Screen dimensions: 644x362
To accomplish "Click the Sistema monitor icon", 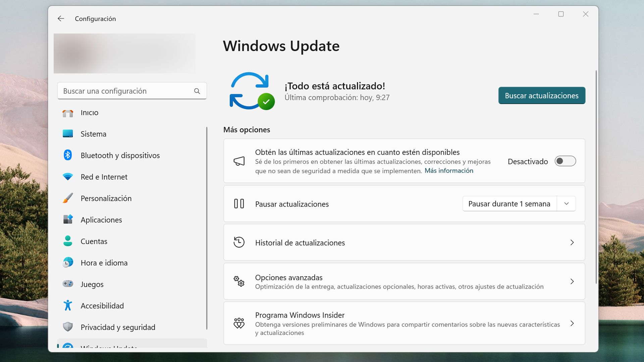I will (68, 134).
